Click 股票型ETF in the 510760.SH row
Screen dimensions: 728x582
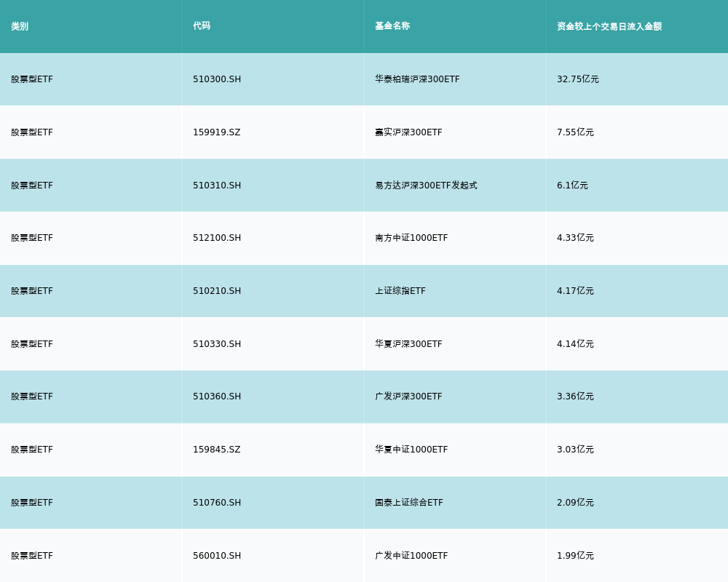click(32, 503)
